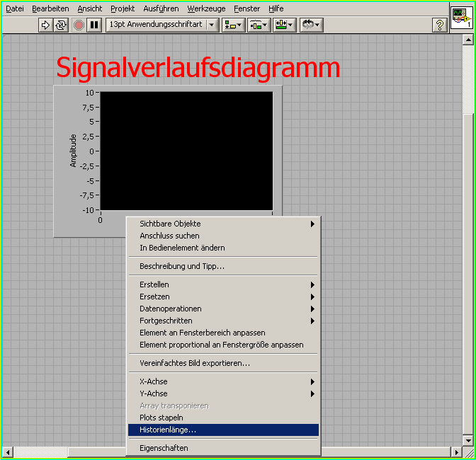This screenshot has height=460, width=476.
Task: Click the Pause button in toolbar
Action: 94,25
